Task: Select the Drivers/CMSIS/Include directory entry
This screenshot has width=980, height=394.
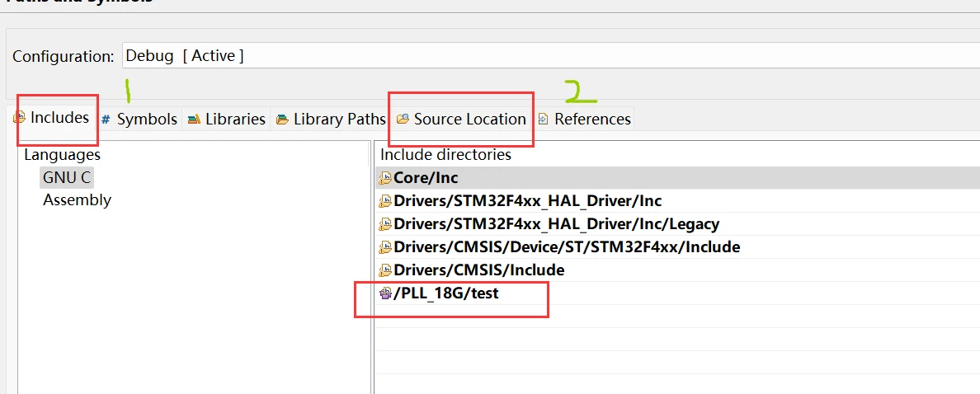Action: click(x=478, y=270)
